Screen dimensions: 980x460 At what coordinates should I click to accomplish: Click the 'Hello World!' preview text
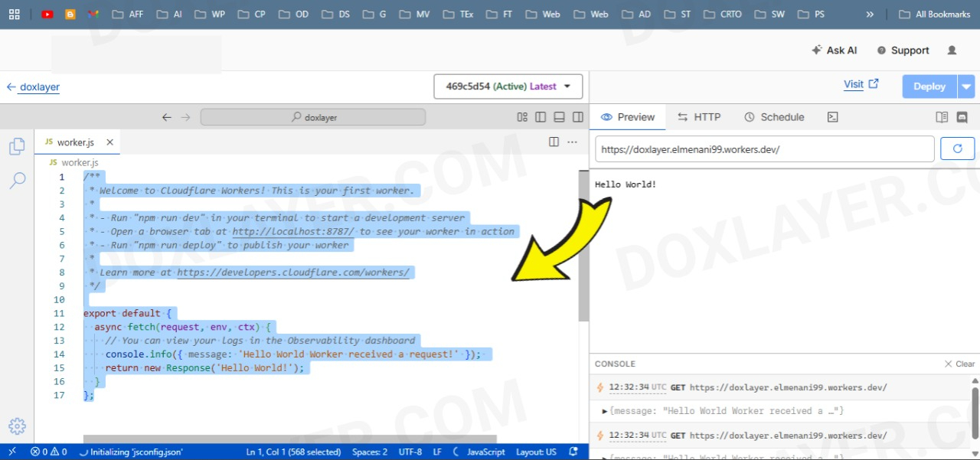(x=626, y=184)
